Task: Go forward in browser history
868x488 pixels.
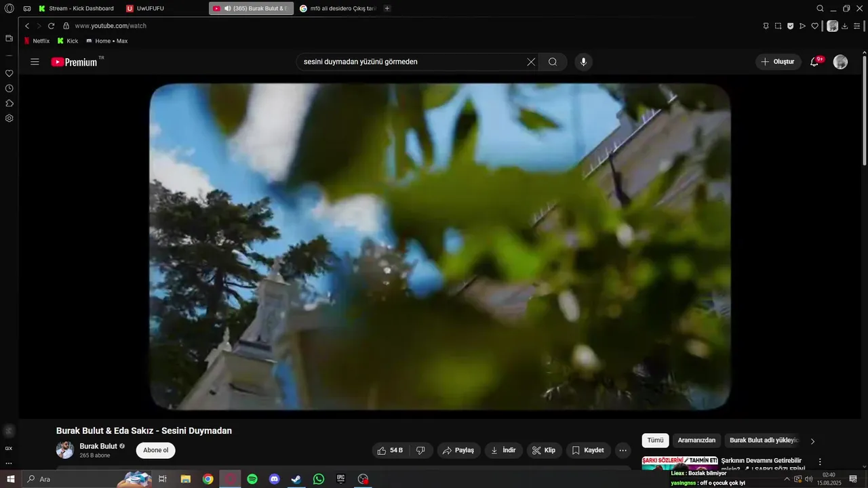Action: coord(39,26)
